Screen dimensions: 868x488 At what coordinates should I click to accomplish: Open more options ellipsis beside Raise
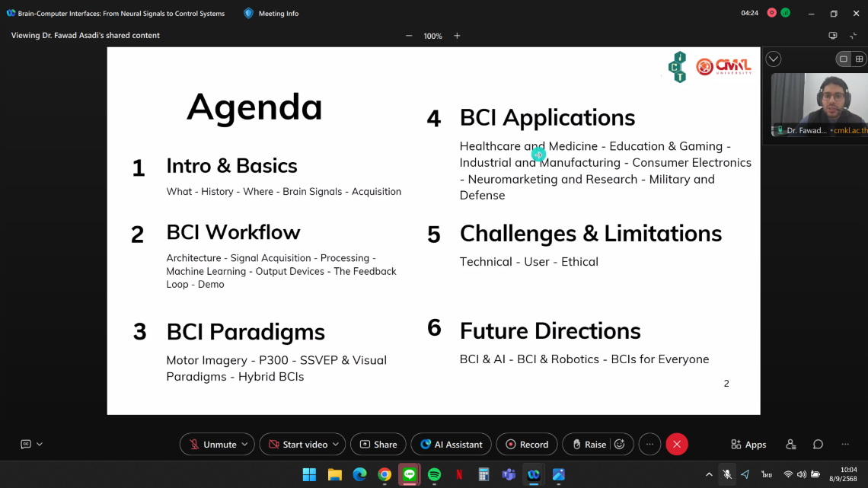click(649, 445)
